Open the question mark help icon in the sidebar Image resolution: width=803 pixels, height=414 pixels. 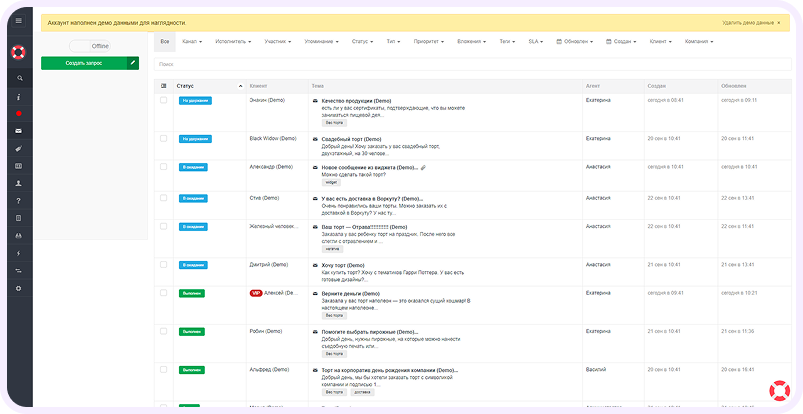click(x=18, y=201)
